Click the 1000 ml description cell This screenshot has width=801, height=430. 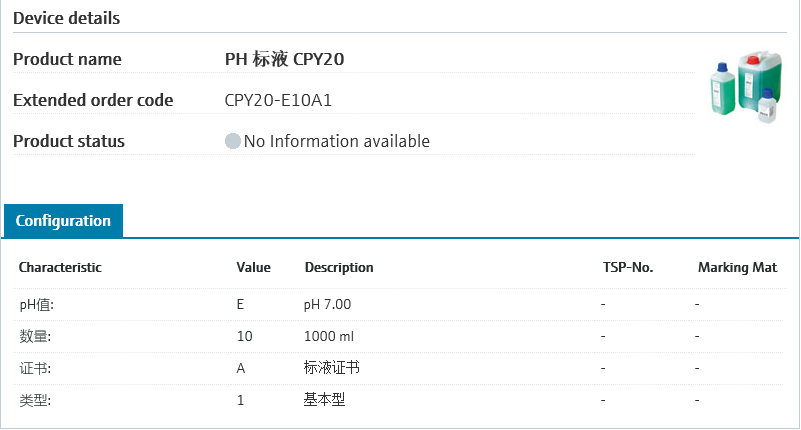328,336
